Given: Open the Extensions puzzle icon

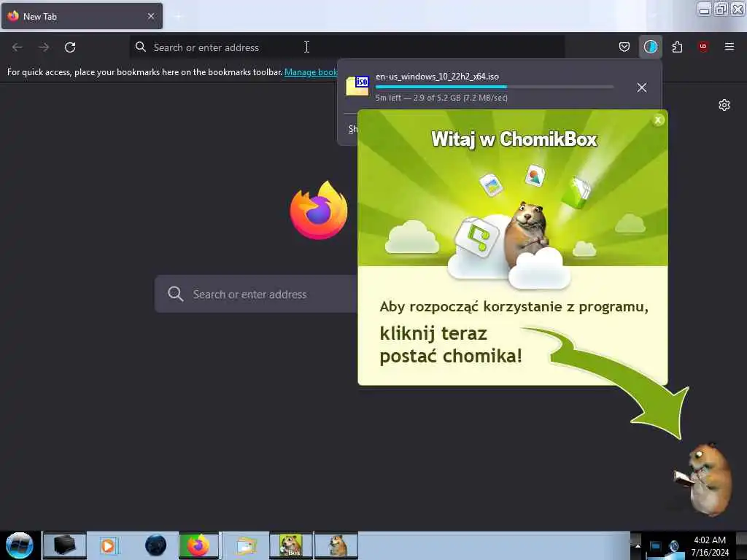Looking at the screenshot, I should tap(677, 47).
